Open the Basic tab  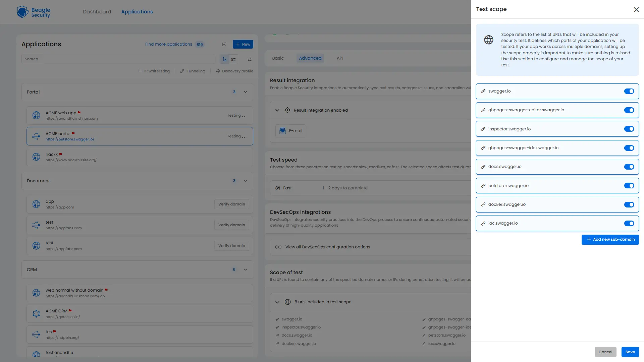coord(278,58)
